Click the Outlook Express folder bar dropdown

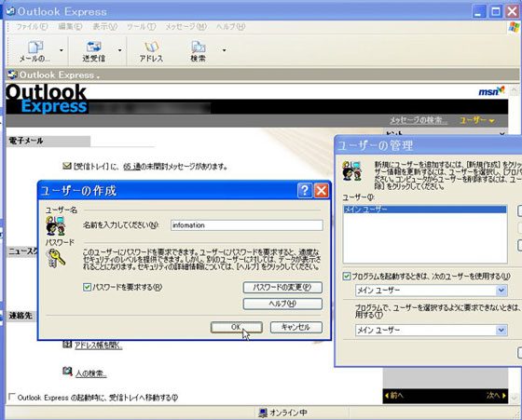coord(98,76)
